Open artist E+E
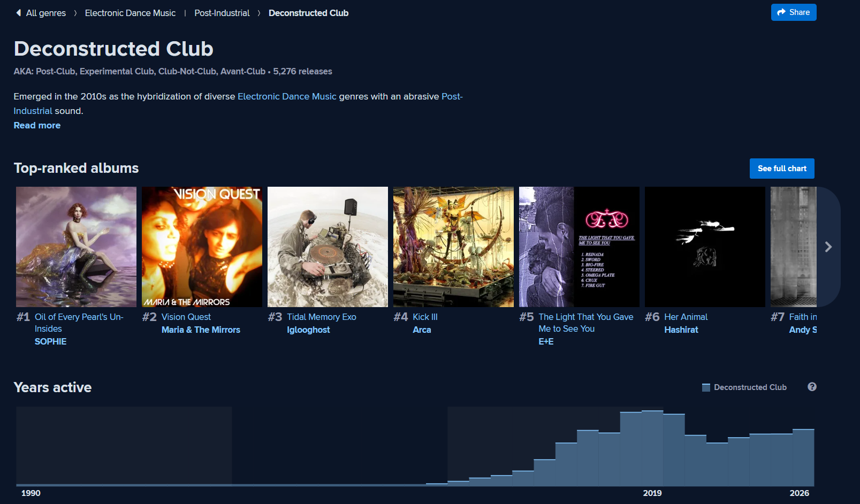The image size is (860, 504). pos(546,341)
